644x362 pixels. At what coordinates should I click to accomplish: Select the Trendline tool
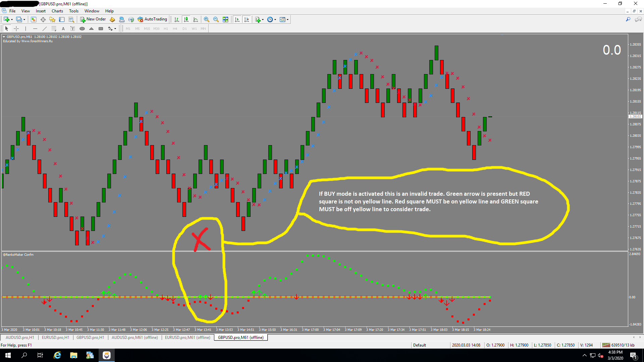(x=44, y=28)
